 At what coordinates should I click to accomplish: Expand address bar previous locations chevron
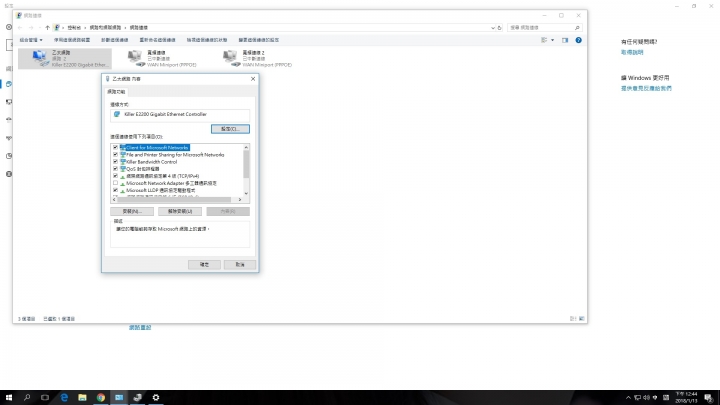pyautogui.click(x=493, y=28)
